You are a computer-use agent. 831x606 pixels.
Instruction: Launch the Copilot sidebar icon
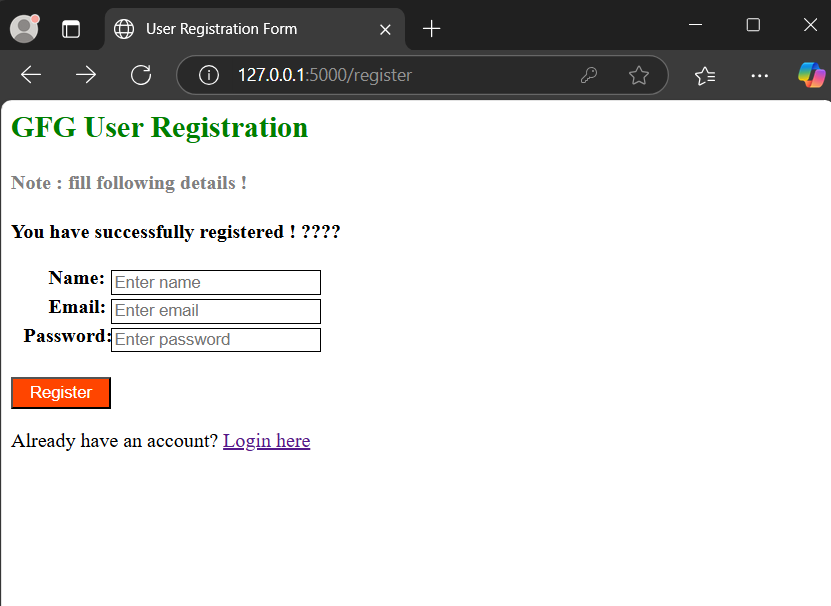[811, 75]
